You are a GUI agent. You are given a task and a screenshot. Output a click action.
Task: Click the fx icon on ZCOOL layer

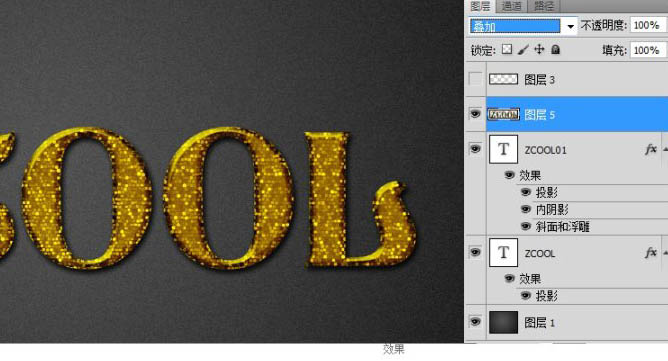point(651,253)
